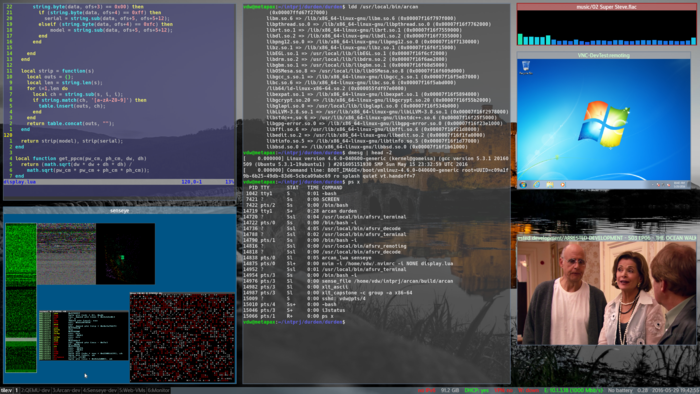
Task: Click the clock in the VNC system tray
Action: pyautogui.click(x=679, y=184)
